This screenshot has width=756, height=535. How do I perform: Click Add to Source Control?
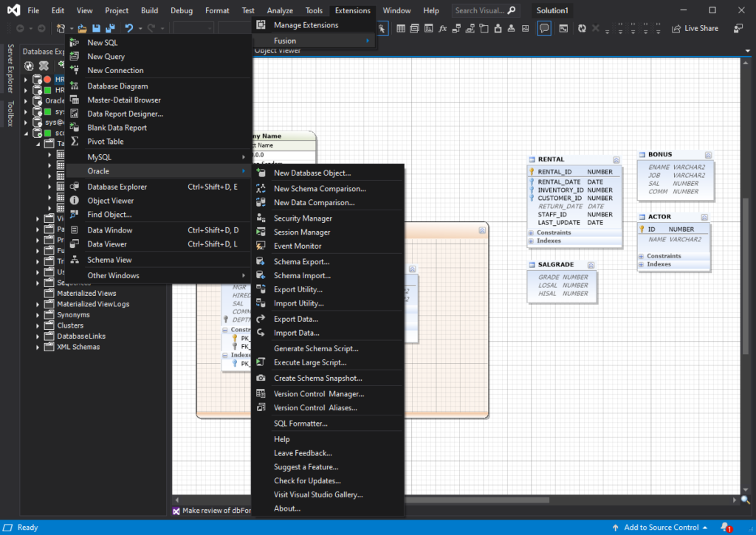coord(661,528)
